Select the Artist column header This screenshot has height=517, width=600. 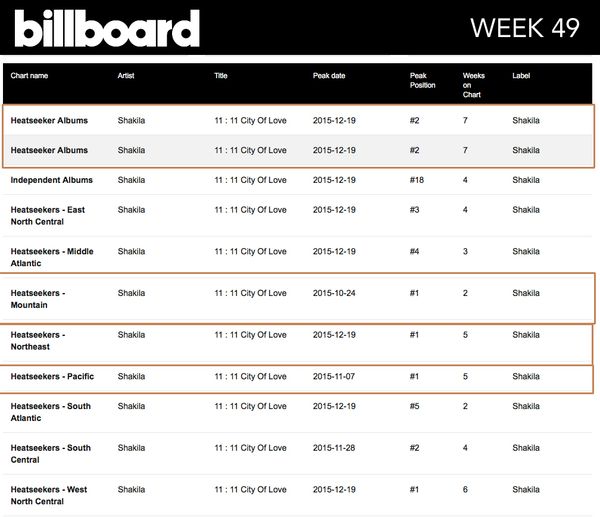pos(126,76)
